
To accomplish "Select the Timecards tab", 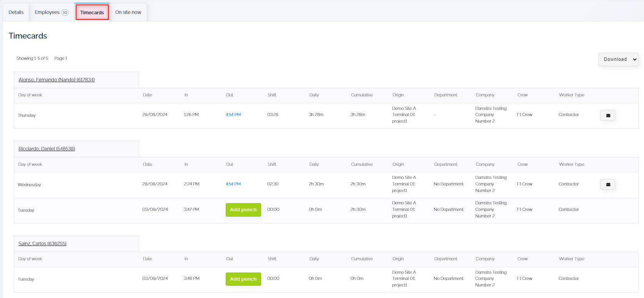I will click(x=92, y=12).
